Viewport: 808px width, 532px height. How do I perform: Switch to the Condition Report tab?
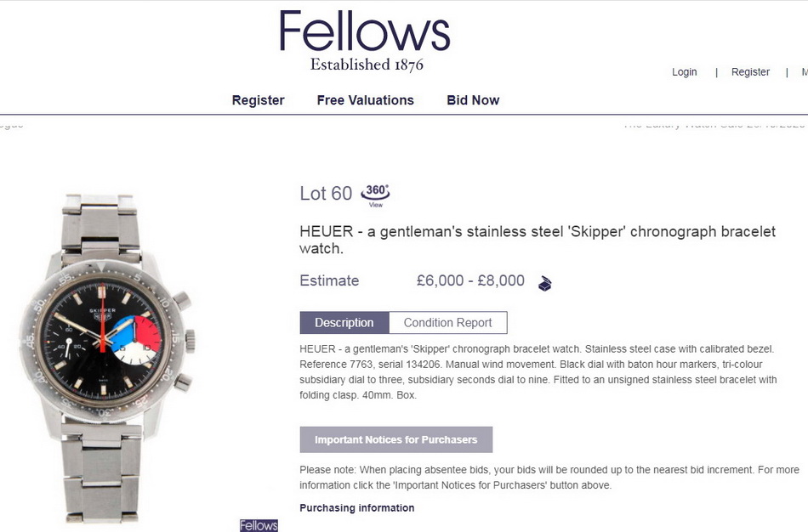click(447, 323)
